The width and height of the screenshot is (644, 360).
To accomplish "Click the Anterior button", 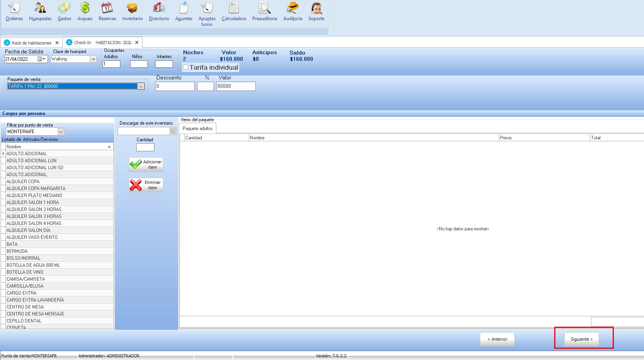I will point(497,339).
